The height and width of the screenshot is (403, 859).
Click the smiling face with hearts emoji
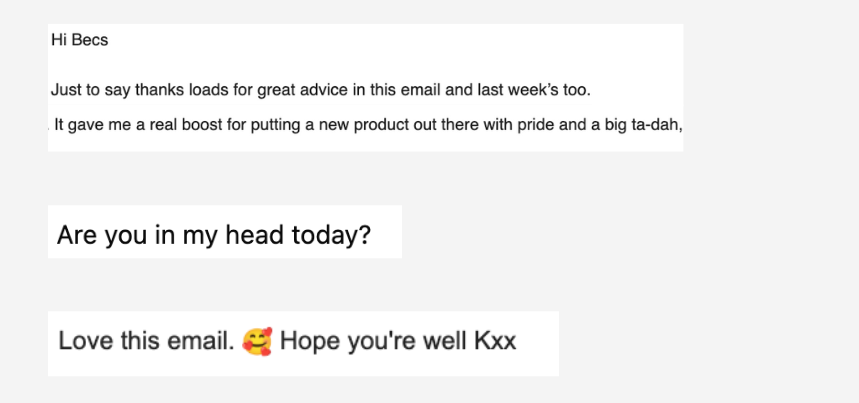257,340
